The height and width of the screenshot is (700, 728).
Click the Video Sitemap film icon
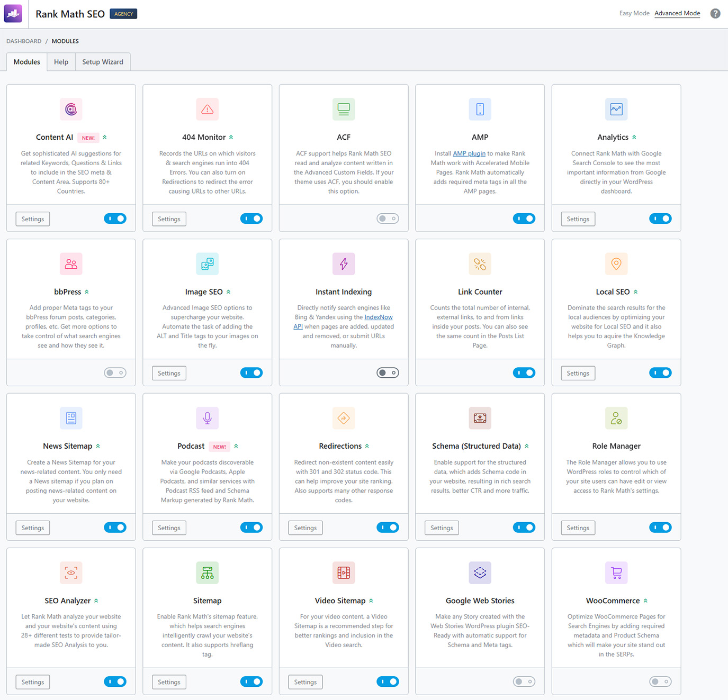(x=344, y=572)
